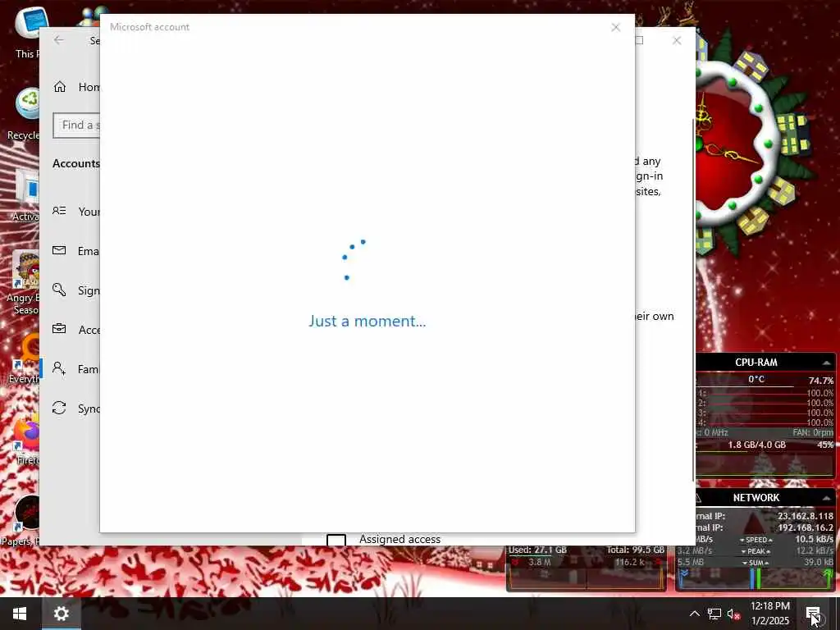The height and width of the screenshot is (630, 840).
Task: Open Sync your settings icon
Action: pyautogui.click(x=59, y=409)
